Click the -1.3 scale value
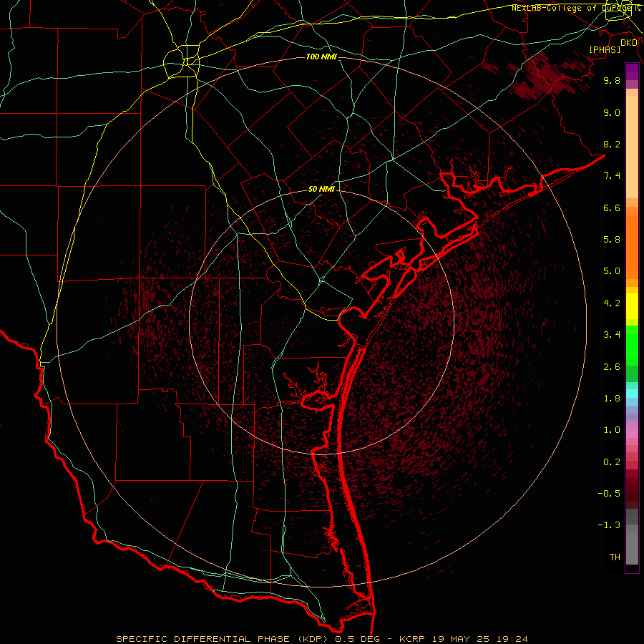 point(609,525)
